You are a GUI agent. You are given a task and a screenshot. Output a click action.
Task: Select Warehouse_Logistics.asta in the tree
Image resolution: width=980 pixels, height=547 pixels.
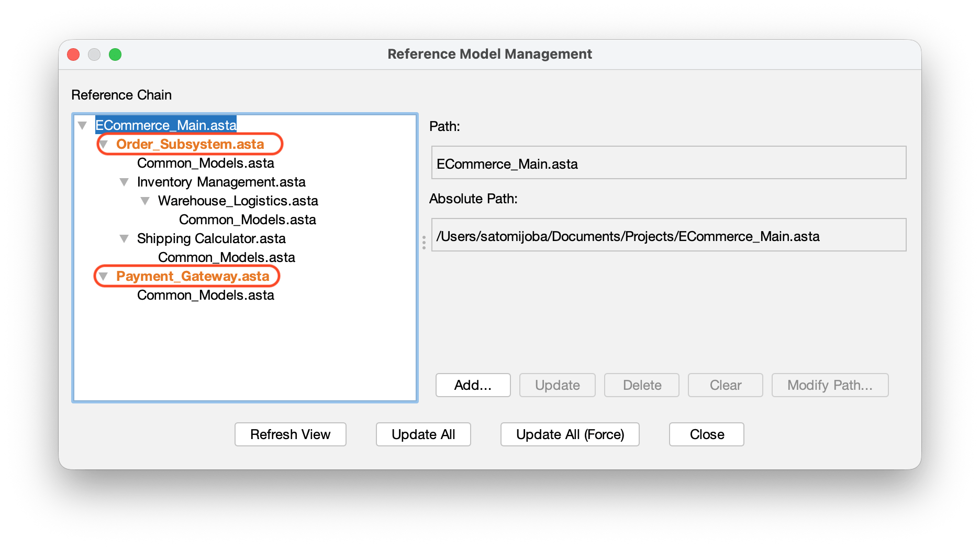[x=238, y=201]
